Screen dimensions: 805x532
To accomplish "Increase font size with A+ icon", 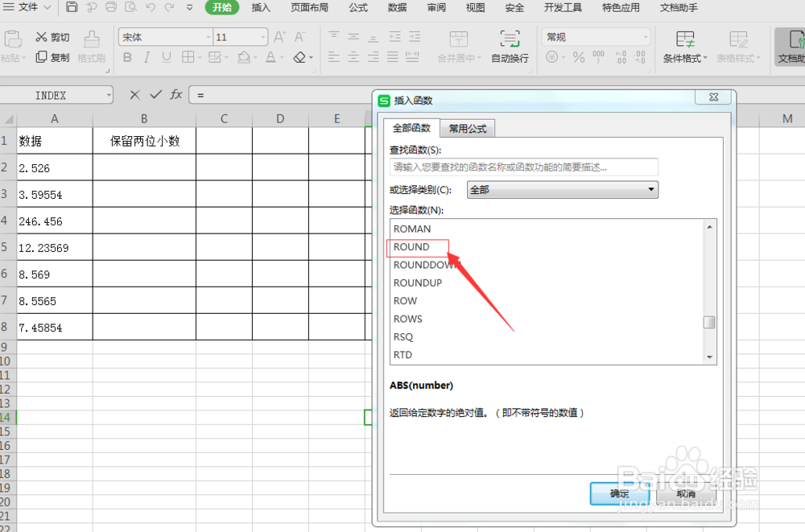I will point(279,37).
